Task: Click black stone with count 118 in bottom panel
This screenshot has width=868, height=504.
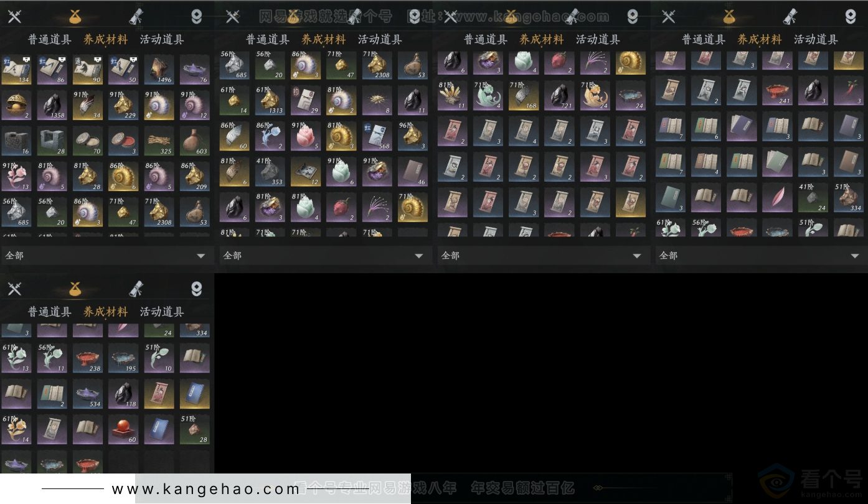Action: (124, 394)
